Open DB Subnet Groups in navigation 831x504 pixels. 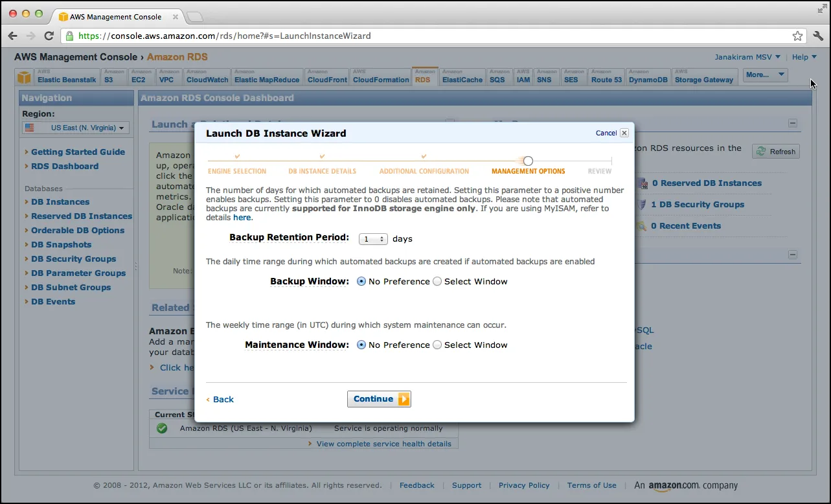click(71, 288)
